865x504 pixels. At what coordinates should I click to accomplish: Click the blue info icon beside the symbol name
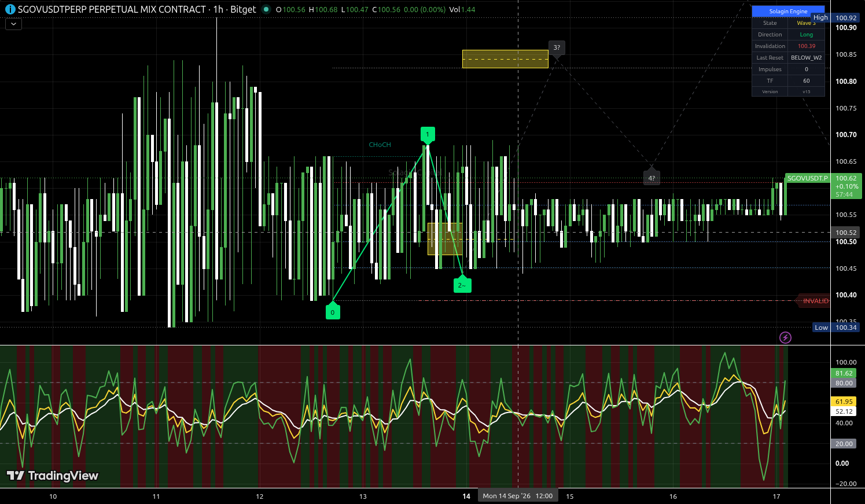[10, 9]
